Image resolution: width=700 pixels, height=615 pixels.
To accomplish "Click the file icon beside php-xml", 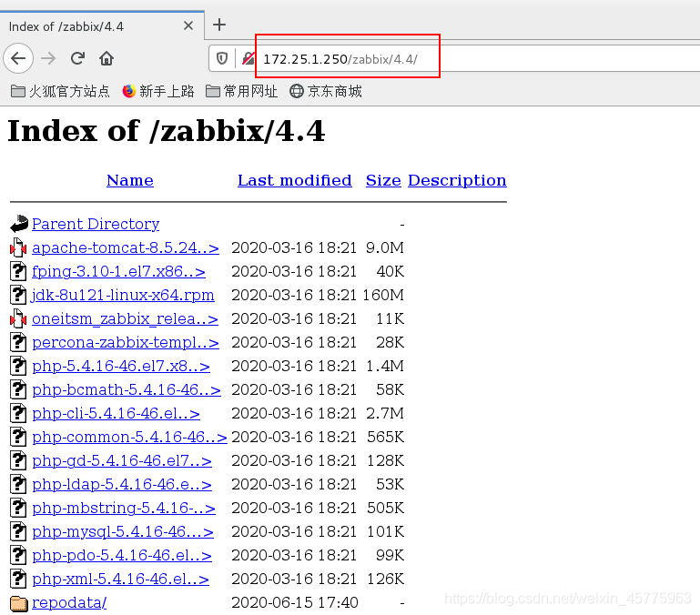I will 18,579.
